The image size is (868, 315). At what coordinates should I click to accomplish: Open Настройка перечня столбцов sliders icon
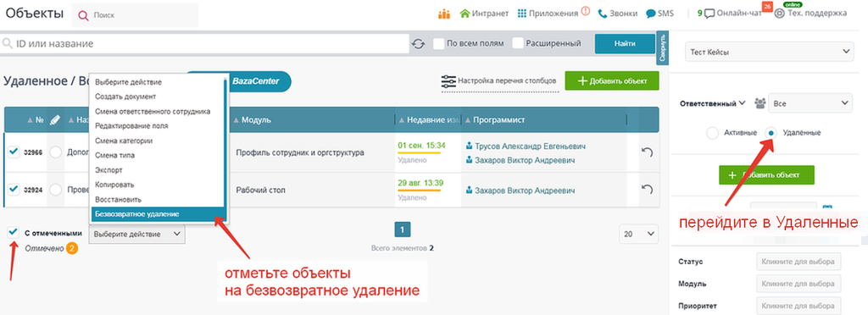pos(448,81)
